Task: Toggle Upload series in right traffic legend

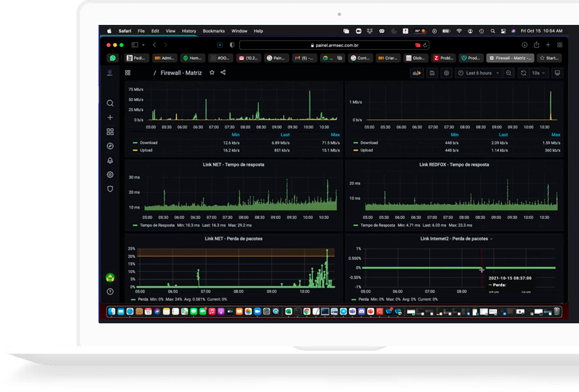Action: [x=367, y=150]
